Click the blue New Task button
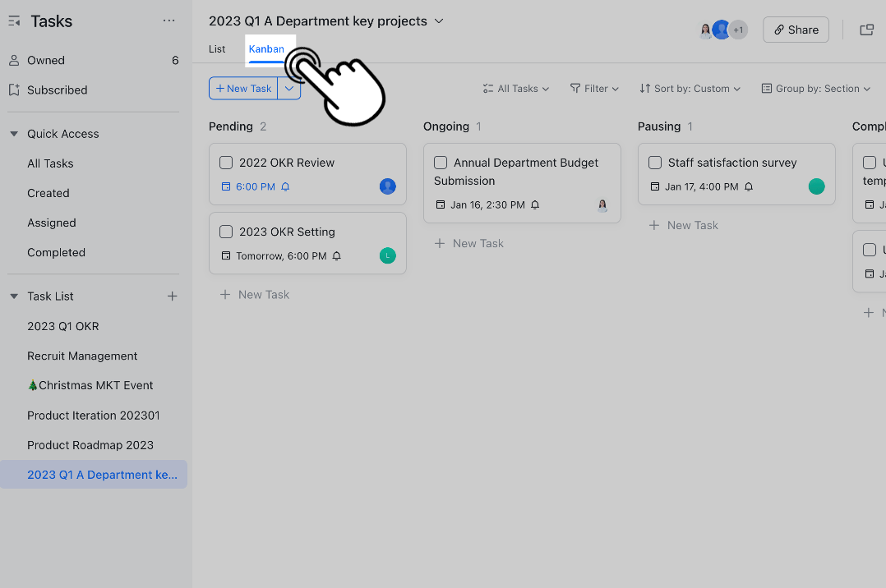Image resolution: width=886 pixels, height=588 pixels. tap(244, 89)
